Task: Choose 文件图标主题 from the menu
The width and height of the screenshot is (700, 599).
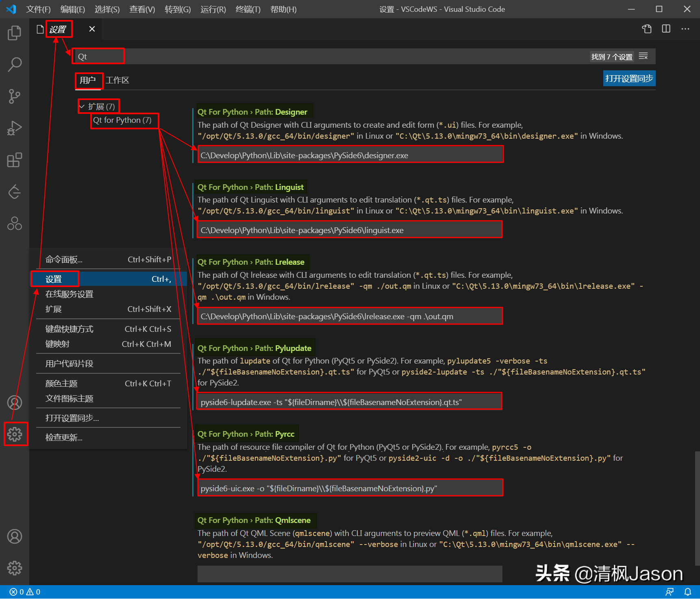Action: point(108,399)
